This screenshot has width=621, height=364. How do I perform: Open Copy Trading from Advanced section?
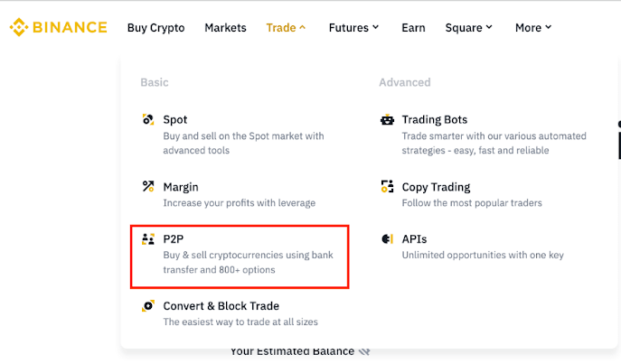pos(436,187)
